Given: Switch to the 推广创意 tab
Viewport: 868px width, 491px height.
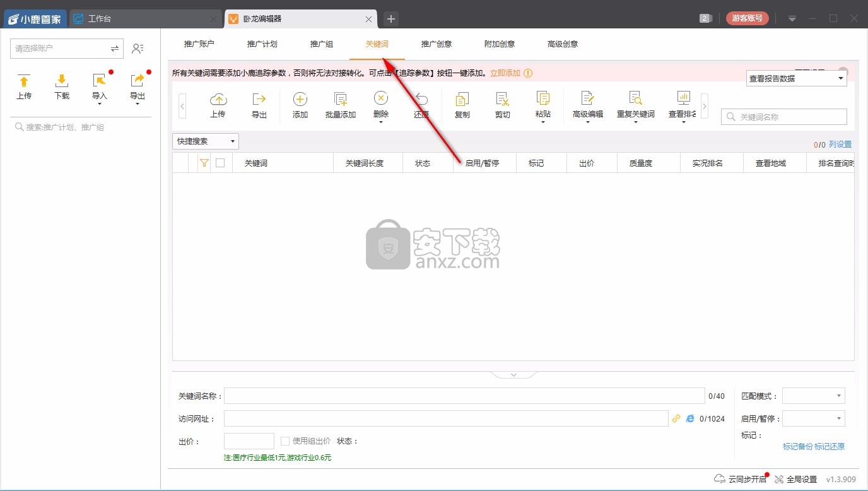Looking at the screenshot, I should (x=437, y=44).
